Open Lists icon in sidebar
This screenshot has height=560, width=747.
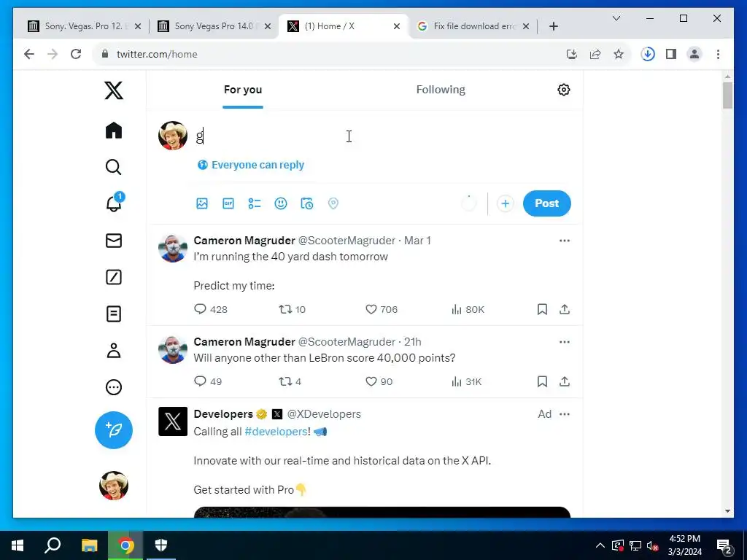coord(113,314)
